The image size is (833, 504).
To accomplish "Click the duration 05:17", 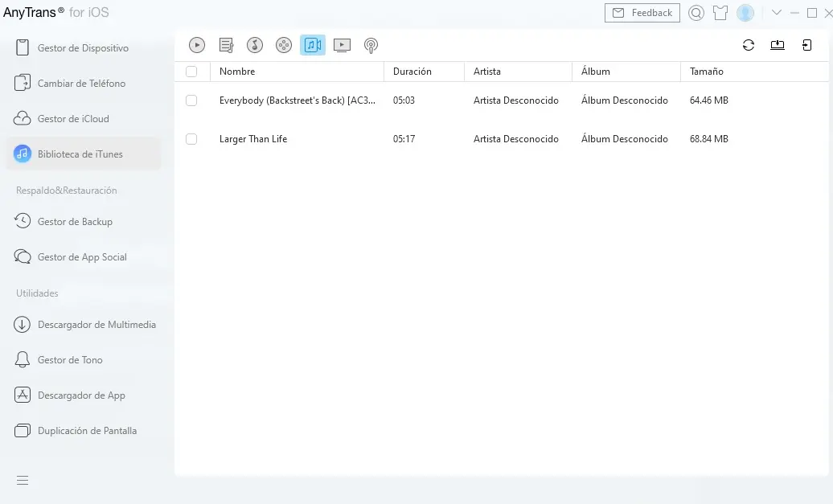I will (404, 139).
